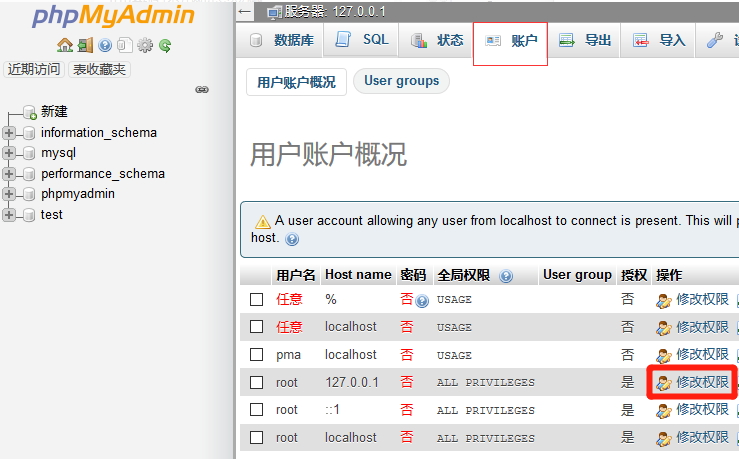Viewport: 739px width, 459px height.
Task: Click 修改权限 for 任意 localhost user
Action: 692,327
